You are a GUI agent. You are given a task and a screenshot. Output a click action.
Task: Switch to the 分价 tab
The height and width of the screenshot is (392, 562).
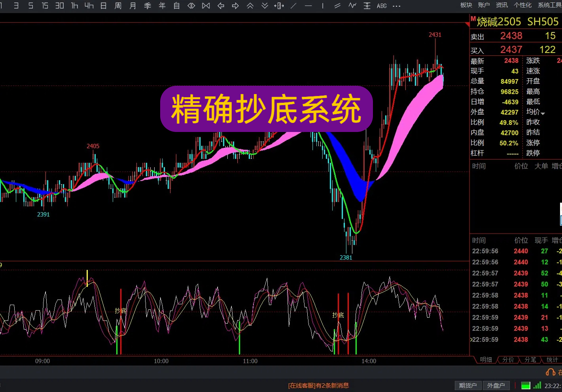click(x=508, y=360)
